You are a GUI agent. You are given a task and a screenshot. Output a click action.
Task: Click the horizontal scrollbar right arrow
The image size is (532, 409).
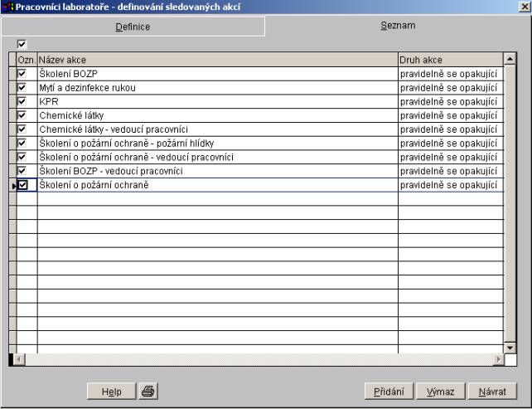pyautogui.click(x=498, y=359)
